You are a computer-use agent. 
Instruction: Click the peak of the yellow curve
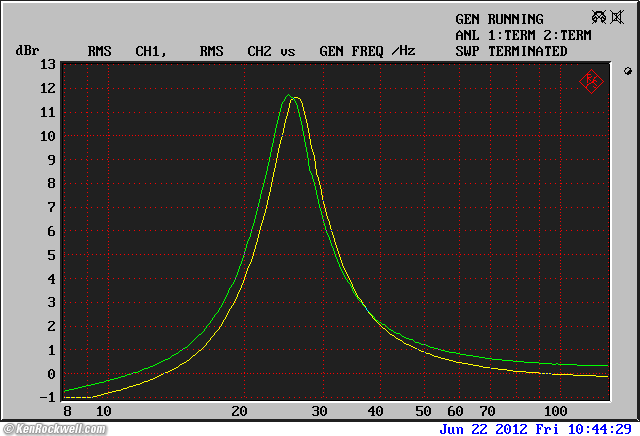coord(296,98)
